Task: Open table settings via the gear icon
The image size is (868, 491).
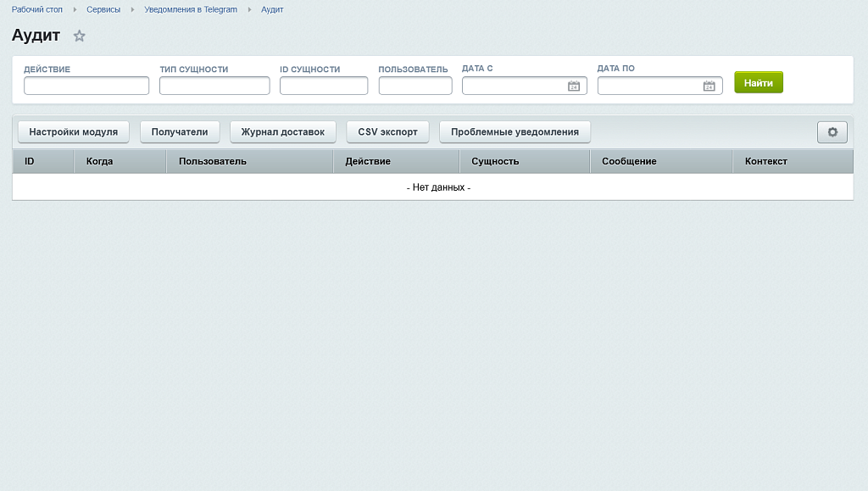Action: coord(832,132)
